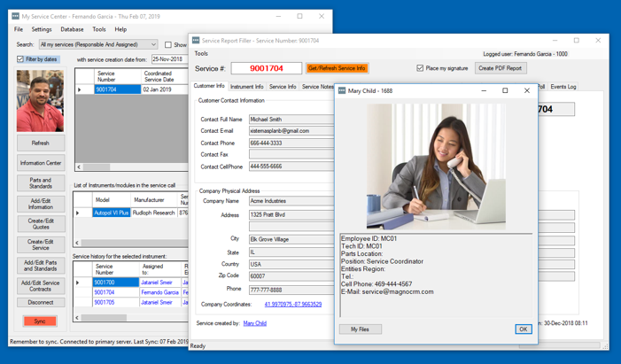Viewport: 621px width, 364px height.
Task: Click left arrow of services grid scrollbar
Action: coord(79,167)
